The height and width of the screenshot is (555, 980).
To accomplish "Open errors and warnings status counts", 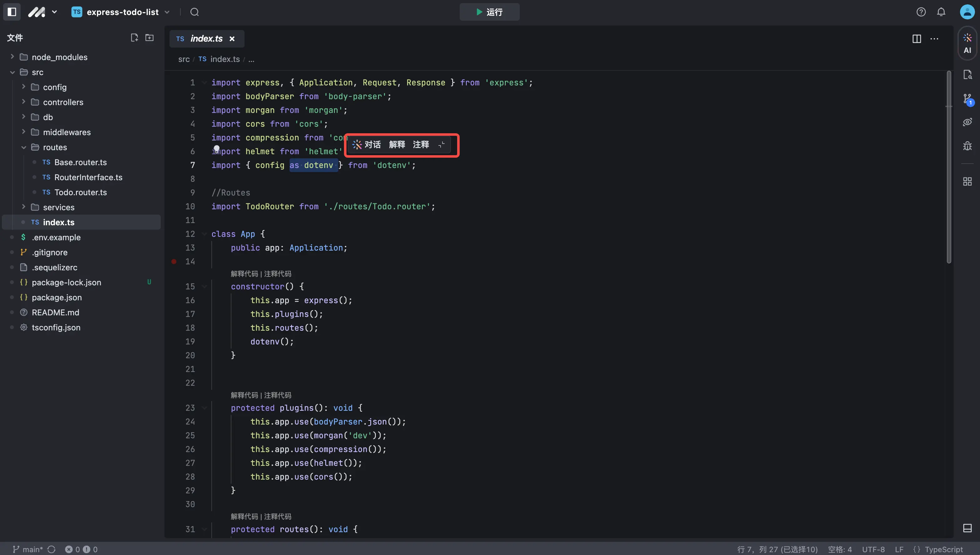I will click(81, 549).
